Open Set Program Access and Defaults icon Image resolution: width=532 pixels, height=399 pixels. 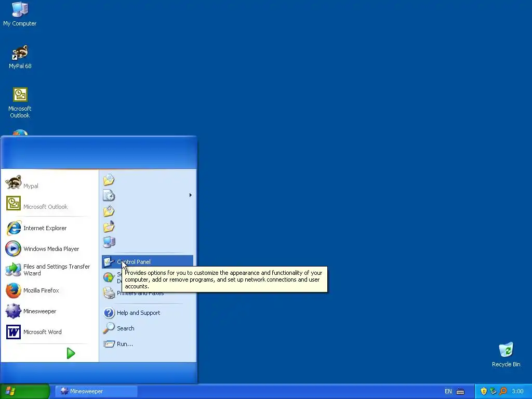(x=109, y=277)
